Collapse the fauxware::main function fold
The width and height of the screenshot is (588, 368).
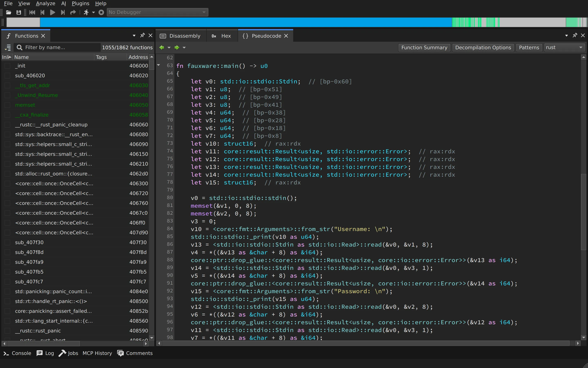point(159,65)
